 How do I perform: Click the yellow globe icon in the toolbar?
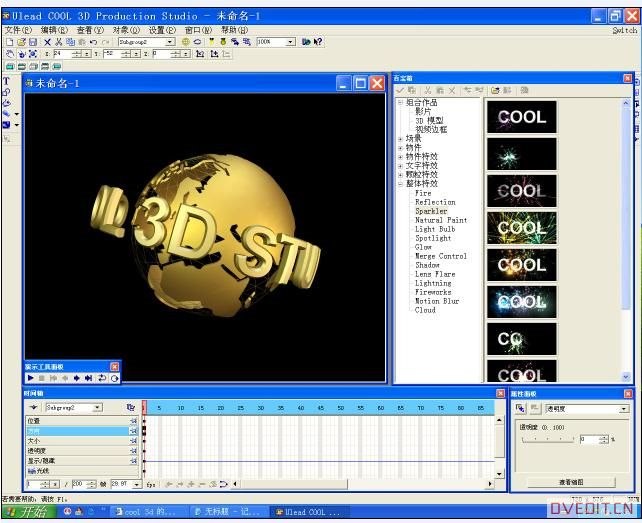pyautogui.click(x=185, y=42)
